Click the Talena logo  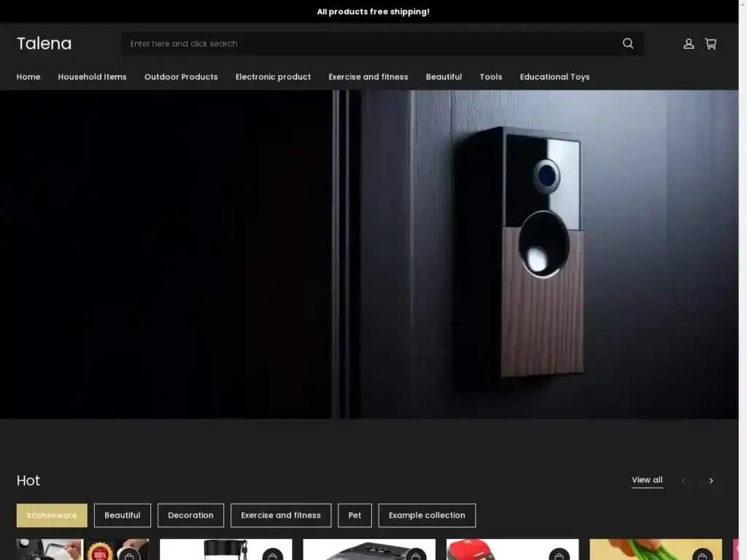click(44, 44)
